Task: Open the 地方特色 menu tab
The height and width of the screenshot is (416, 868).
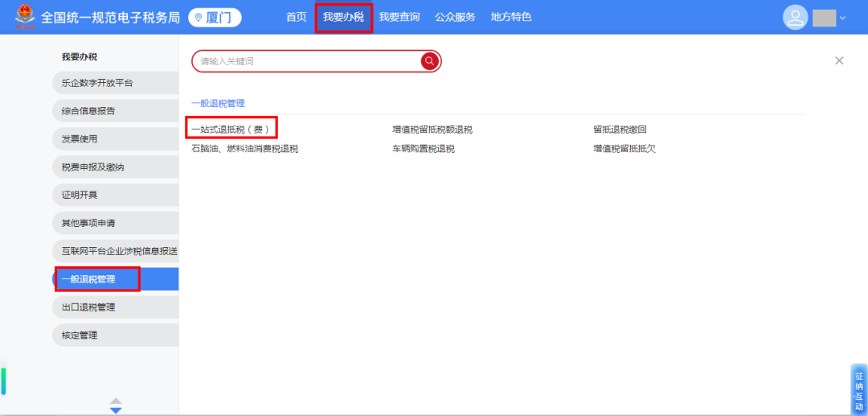Action: click(511, 17)
